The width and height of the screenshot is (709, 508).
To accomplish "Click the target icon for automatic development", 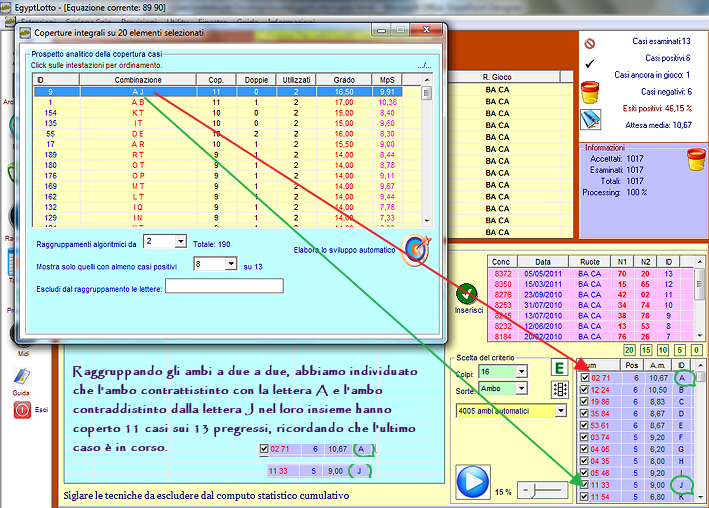I will click(414, 250).
